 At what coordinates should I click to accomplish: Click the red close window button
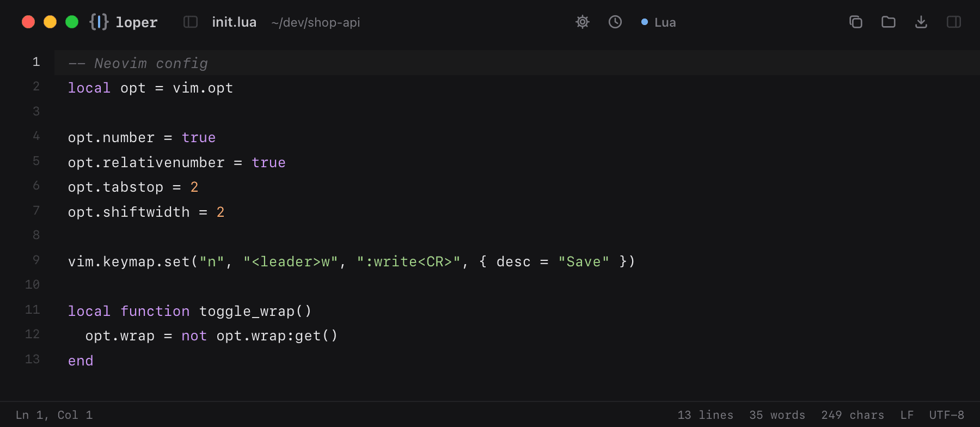[x=28, y=22]
